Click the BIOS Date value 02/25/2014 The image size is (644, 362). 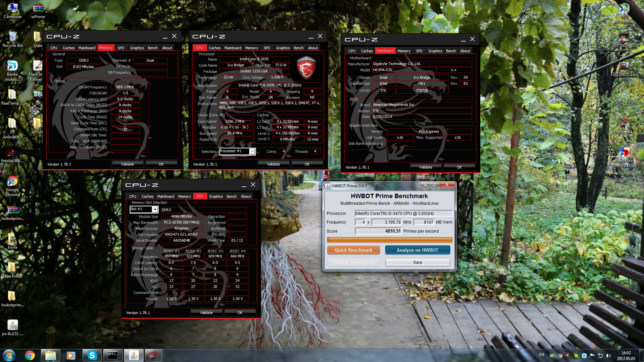coord(422,117)
